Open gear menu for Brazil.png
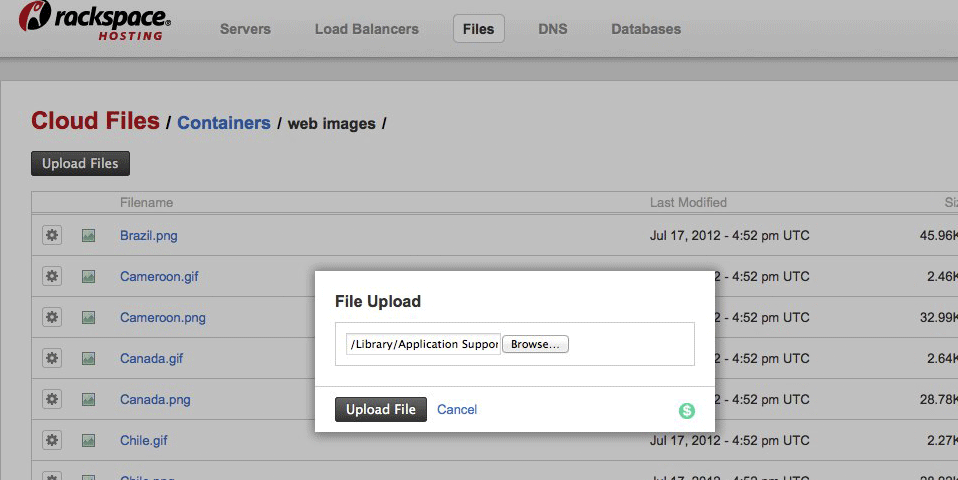 coord(52,235)
